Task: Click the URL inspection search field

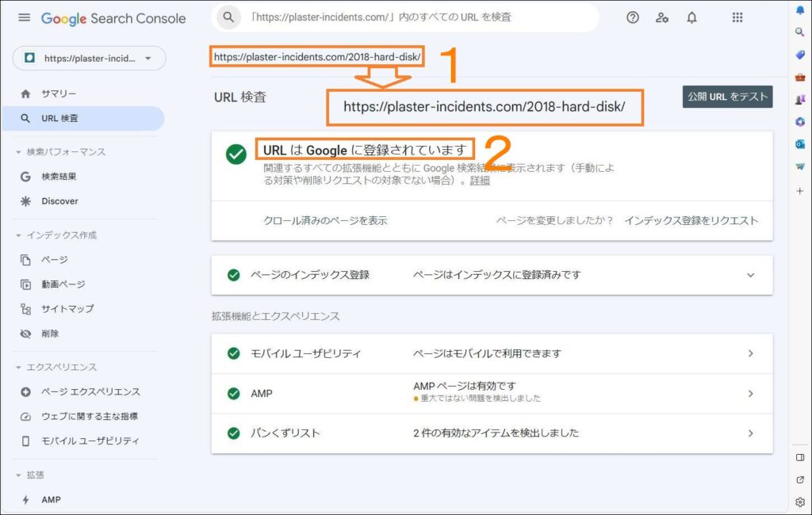Action: pos(405,17)
